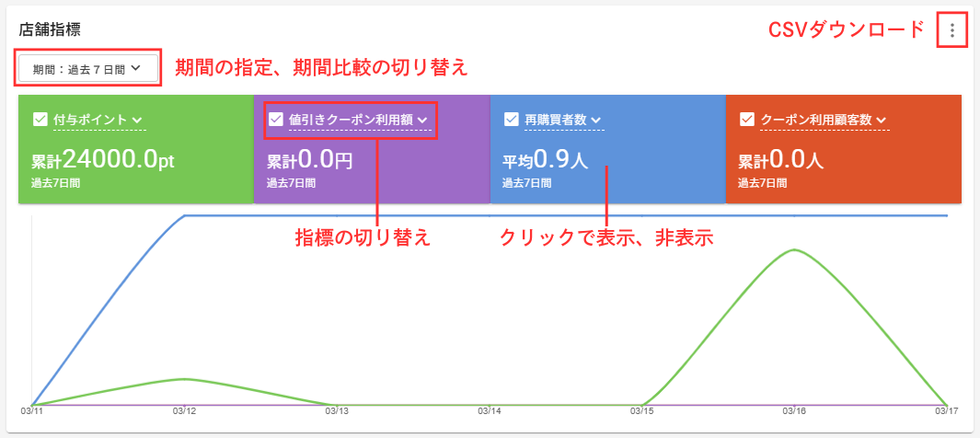Click the 店舗指標 panel title

click(55, 30)
